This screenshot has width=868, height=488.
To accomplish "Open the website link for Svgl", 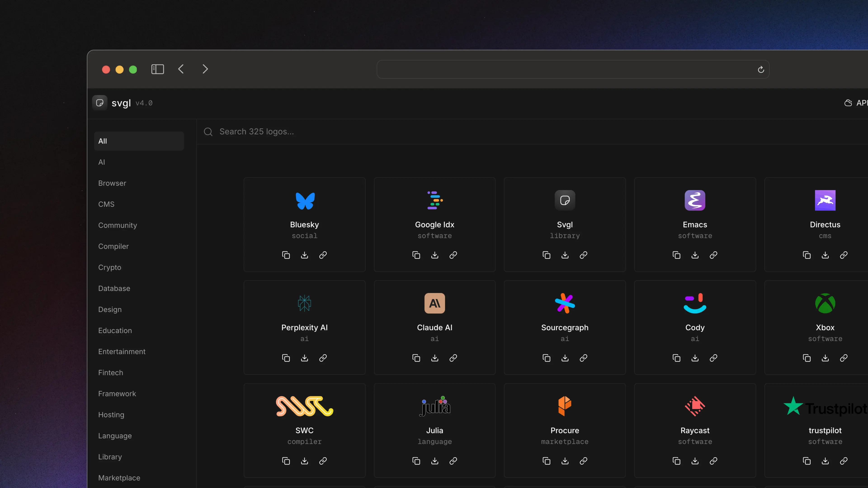I will tap(583, 255).
